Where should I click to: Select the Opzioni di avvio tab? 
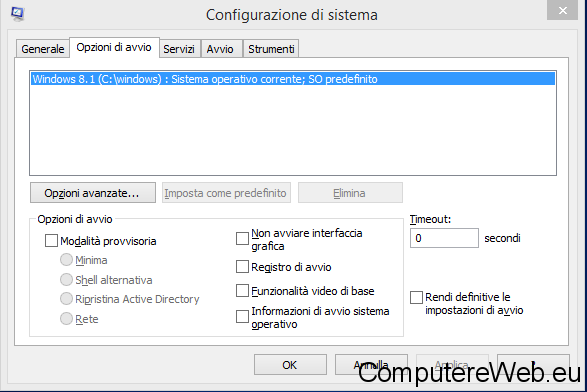[114, 47]
